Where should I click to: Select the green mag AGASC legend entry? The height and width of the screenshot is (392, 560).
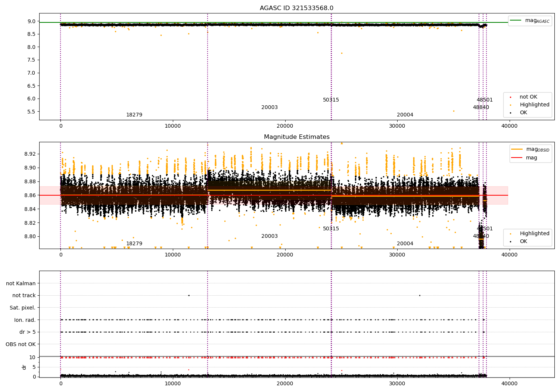point(530,21)
